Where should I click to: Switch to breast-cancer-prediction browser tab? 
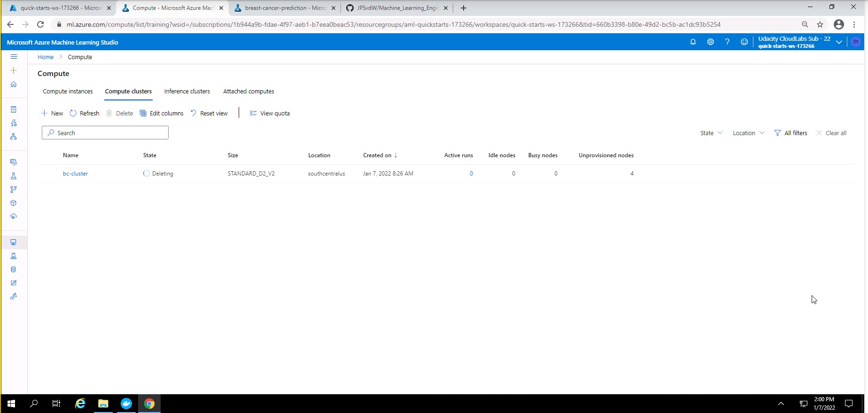point(285,8)
